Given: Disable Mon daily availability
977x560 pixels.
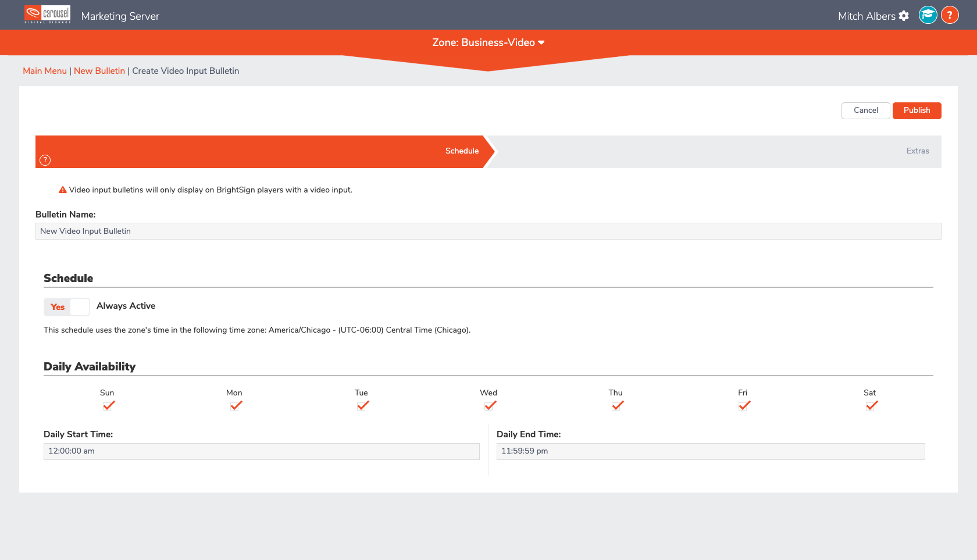Looking at the screenshot, I should click(236, 406).
